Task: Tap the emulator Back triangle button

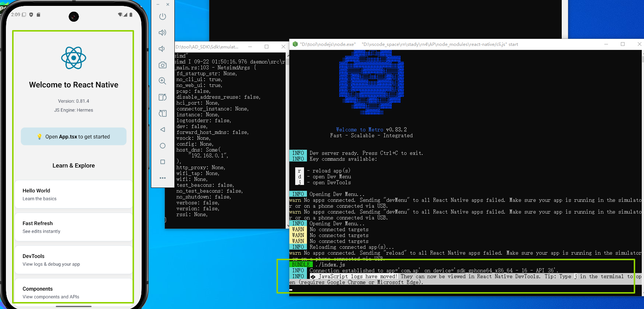Action: click(x=163, y=130)
